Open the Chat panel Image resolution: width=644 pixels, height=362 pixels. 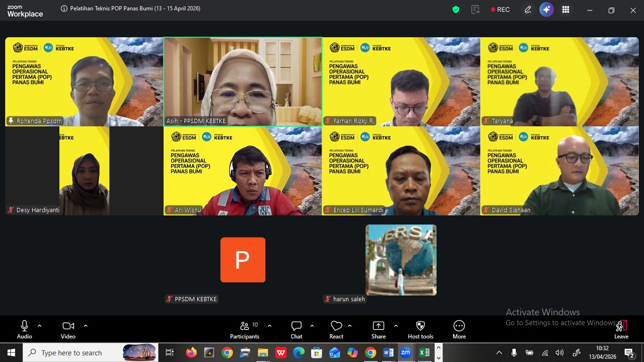coord(296,329)
